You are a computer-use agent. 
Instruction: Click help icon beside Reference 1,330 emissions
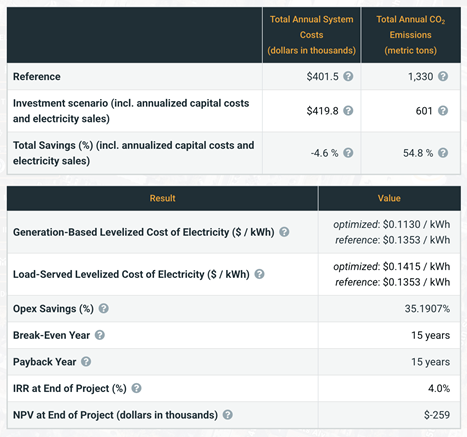point(443,76)
